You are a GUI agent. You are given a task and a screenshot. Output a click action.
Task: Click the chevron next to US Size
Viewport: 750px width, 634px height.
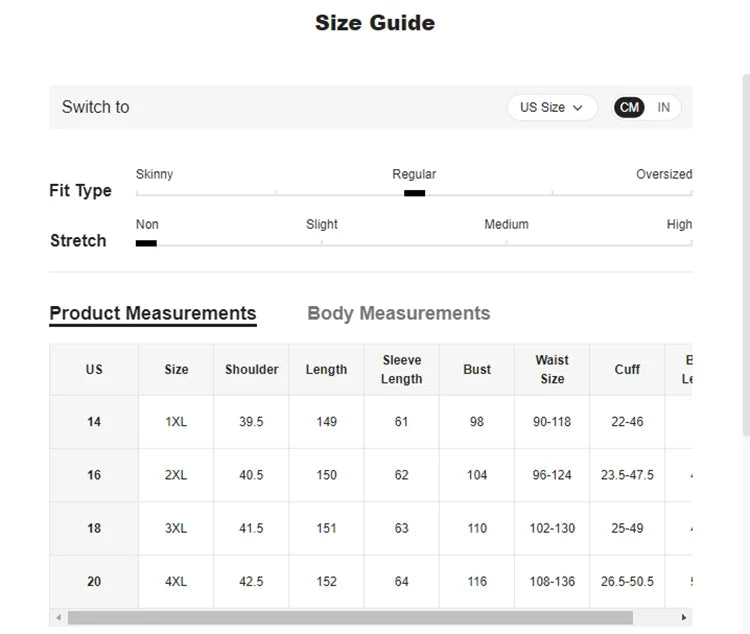click(578, 108)
